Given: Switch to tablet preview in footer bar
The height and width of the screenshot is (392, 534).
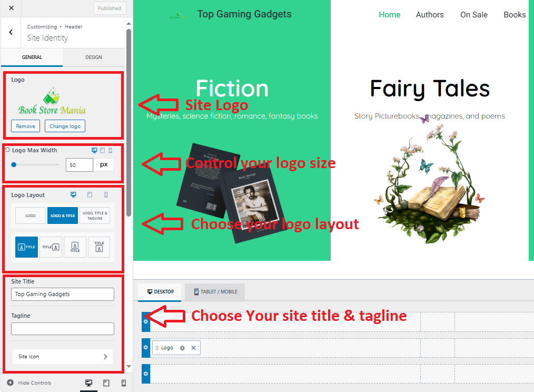Looking at the screenshot, I should tap(106, 383).
